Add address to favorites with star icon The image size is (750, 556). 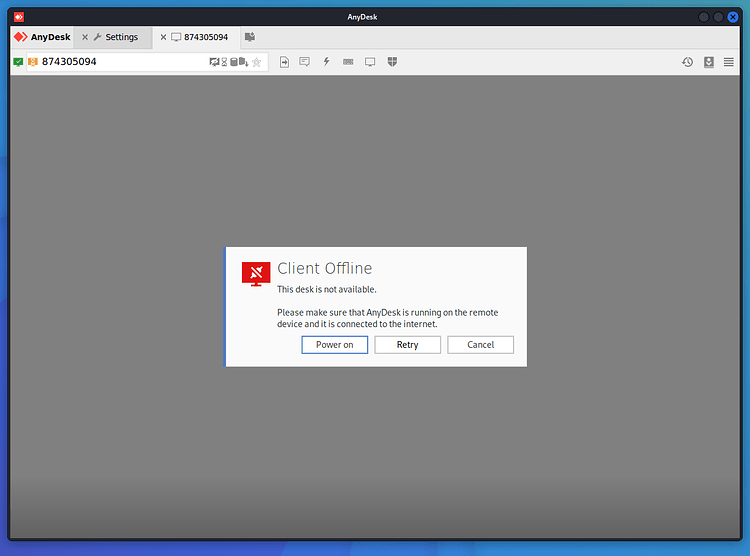[x=257, y=62]
